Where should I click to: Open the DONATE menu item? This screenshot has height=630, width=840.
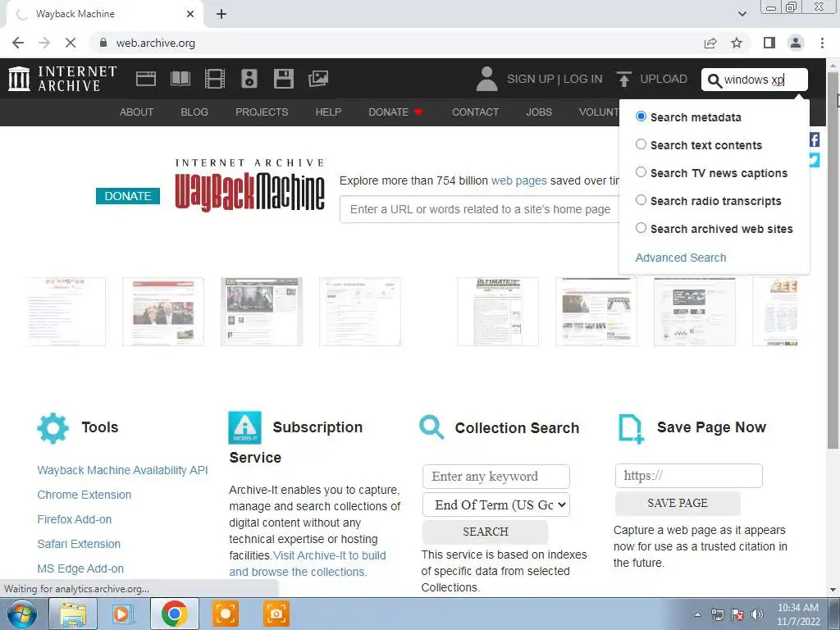pos(395,112)
